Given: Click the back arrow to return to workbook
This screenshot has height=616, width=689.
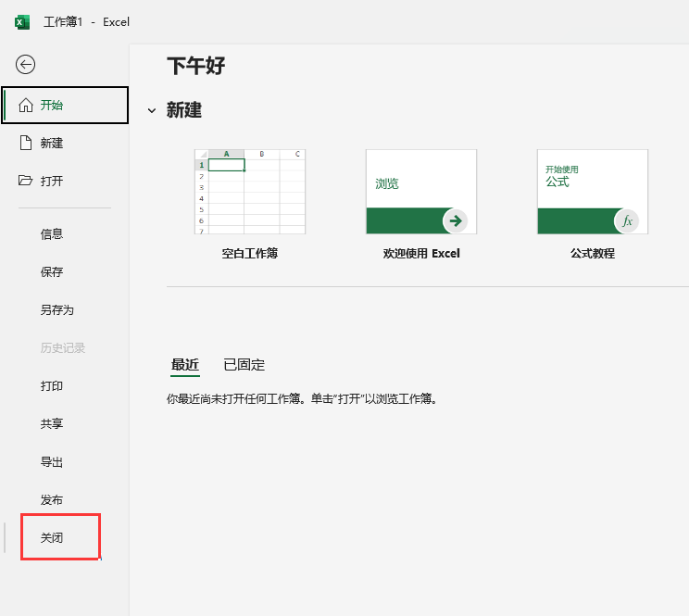Looking at the screenshot, I should pos(26,65).
